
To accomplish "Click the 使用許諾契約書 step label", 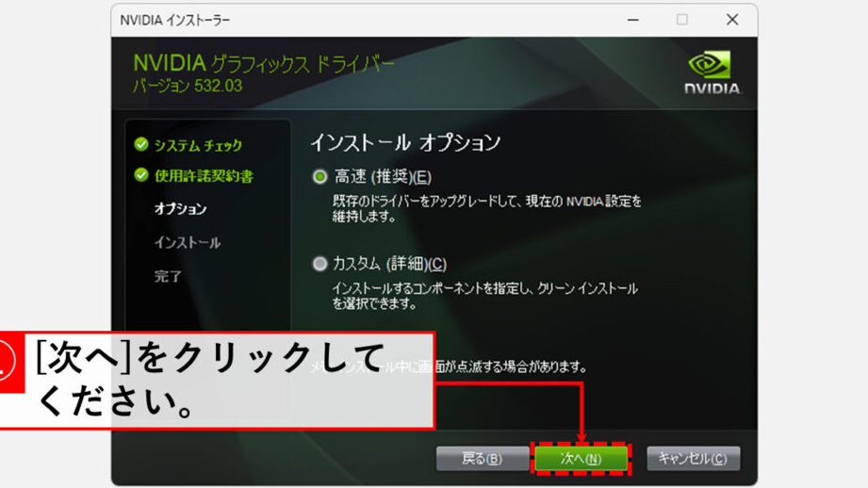I will (204, 176).
